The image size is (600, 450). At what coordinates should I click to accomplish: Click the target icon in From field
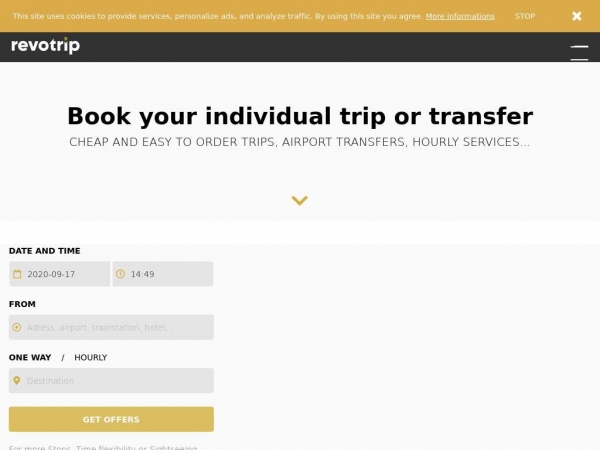[17, 328]
